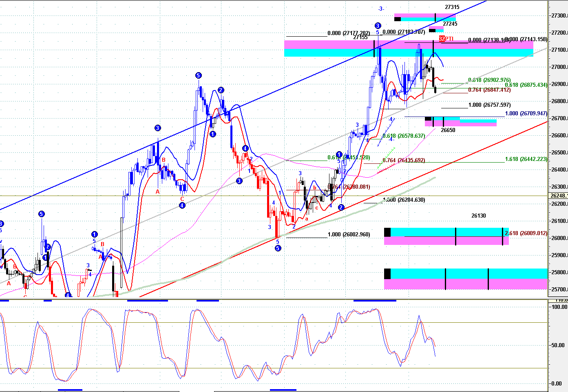Select the 50.00 level on the oscillator axis

pyautogui.click(x=558, y=345)
